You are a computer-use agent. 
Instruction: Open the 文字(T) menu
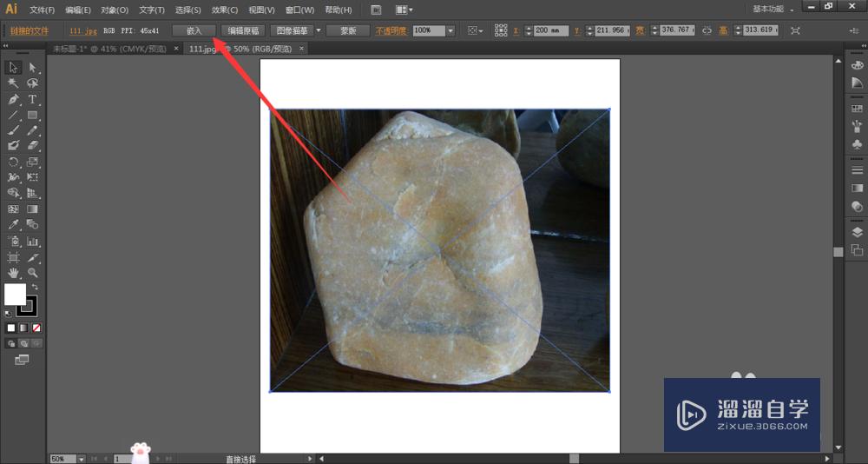(152, 10)
